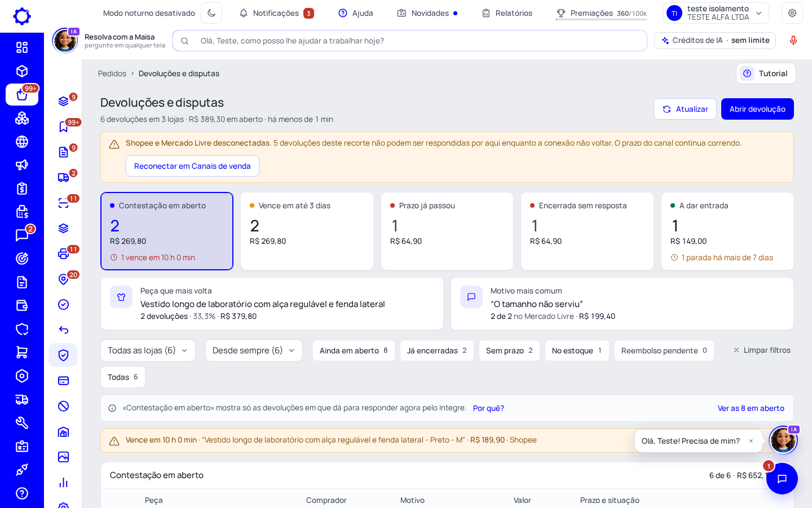Open the help question mark sidebar icon
Viewport: 812px width, 508px height.
click(x=22, y=493)
